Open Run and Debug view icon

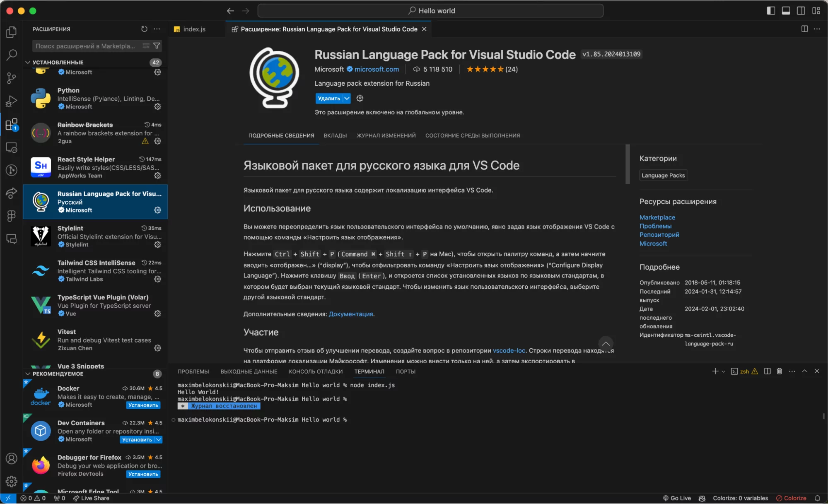click(12, 101)
